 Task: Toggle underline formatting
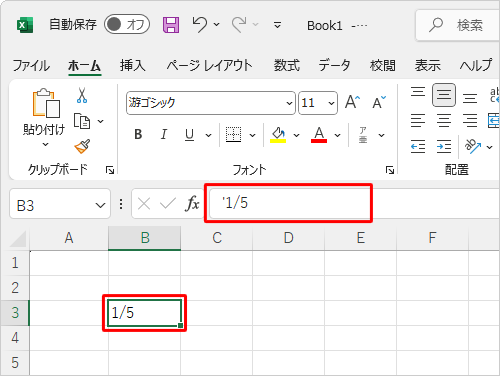189,135
